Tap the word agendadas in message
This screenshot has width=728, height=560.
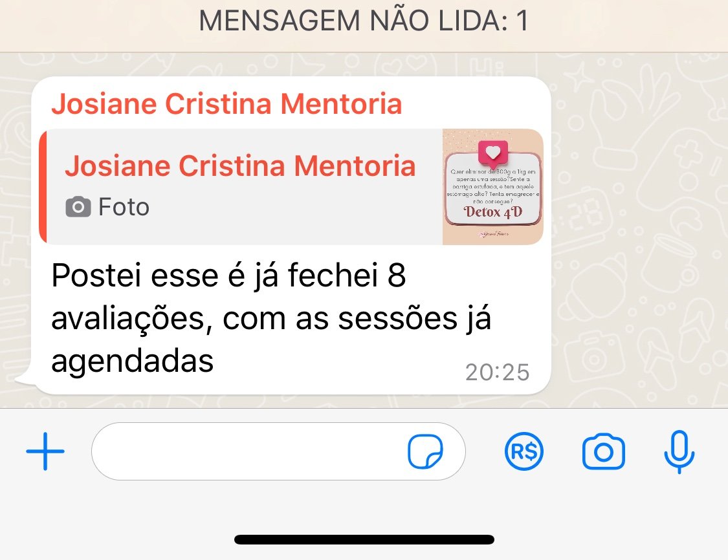(x=132, y=361)
